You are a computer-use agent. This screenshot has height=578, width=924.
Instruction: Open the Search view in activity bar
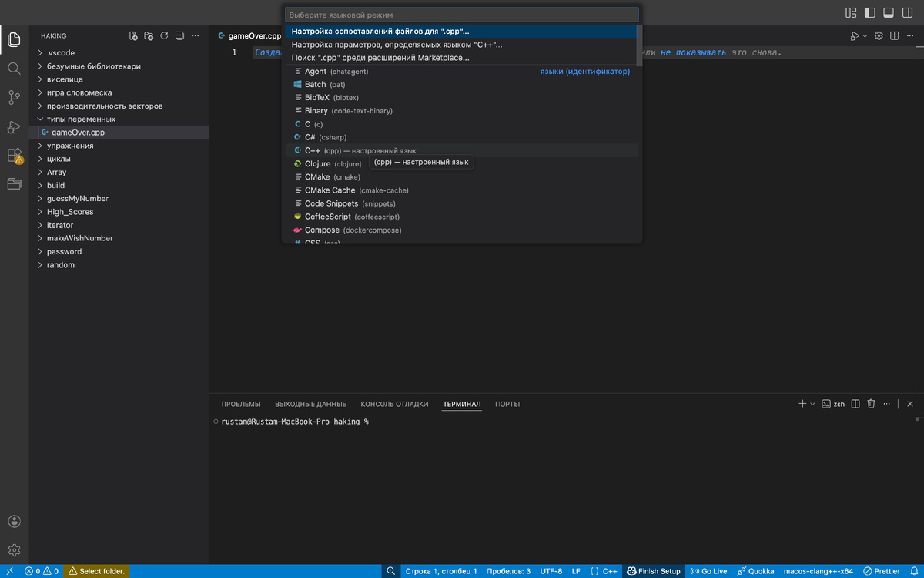tap(14, 69)
